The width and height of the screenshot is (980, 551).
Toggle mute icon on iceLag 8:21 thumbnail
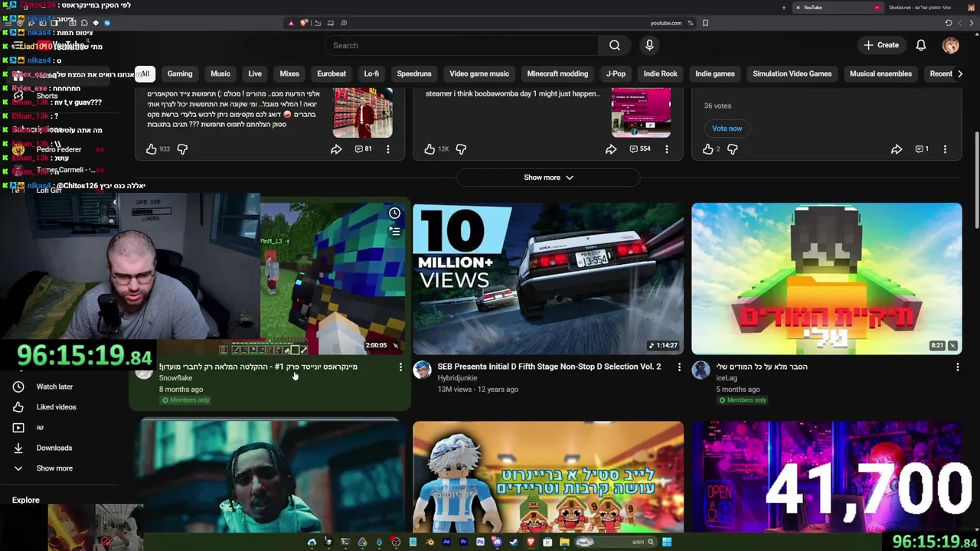pyautogui.click(x=952, y=345)
